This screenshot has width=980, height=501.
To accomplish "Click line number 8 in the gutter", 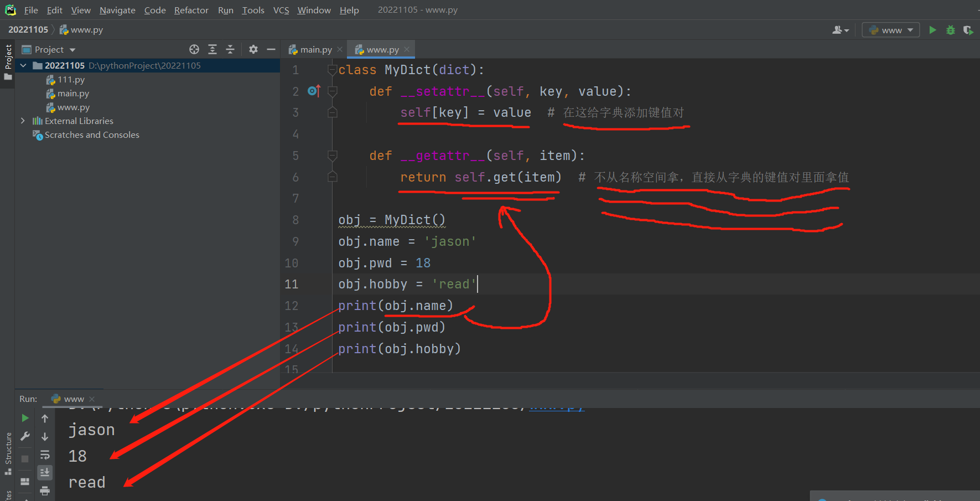I will (295, 220).
